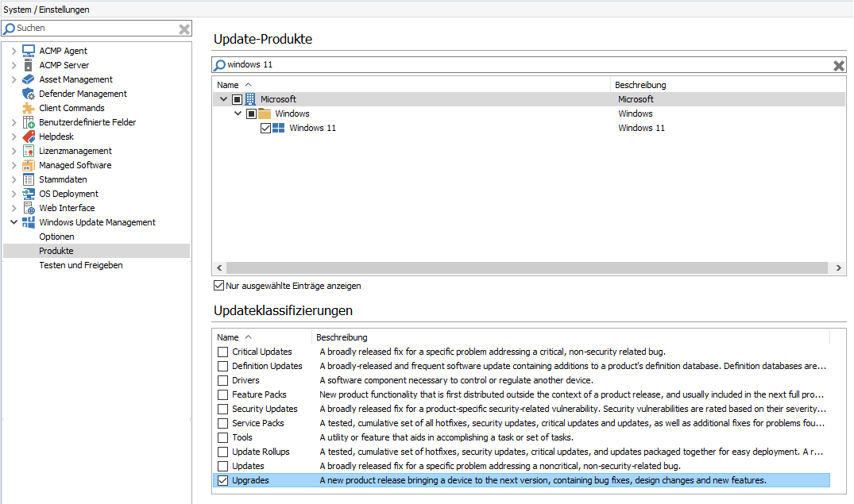Click the OS Deployment icon

(29, 194)
